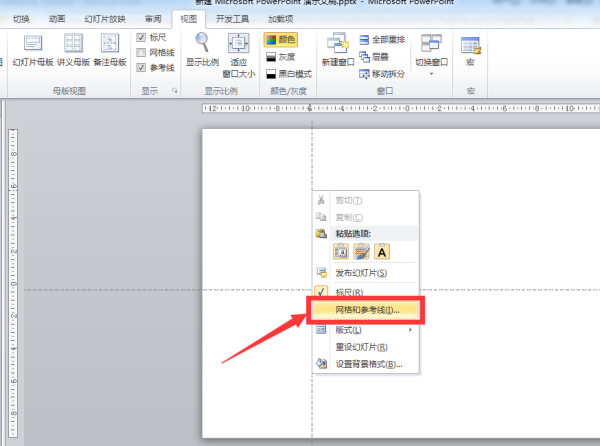Uncheck the 标尺 ruler checkbox in ribbon

[x=141, y=37]
